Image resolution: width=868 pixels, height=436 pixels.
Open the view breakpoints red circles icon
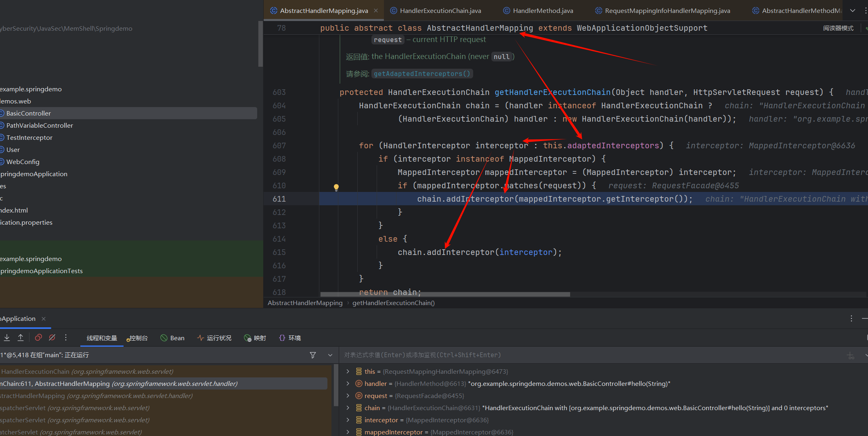[x=38, y=337]
